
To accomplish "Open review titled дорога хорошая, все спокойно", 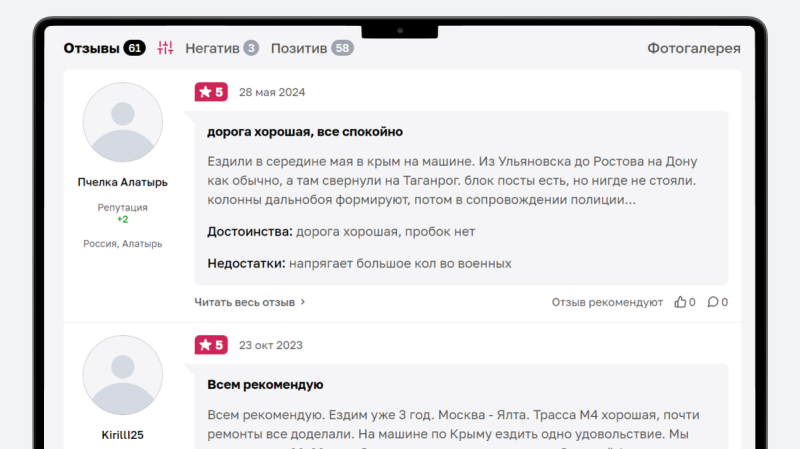I will coord(305,132).
